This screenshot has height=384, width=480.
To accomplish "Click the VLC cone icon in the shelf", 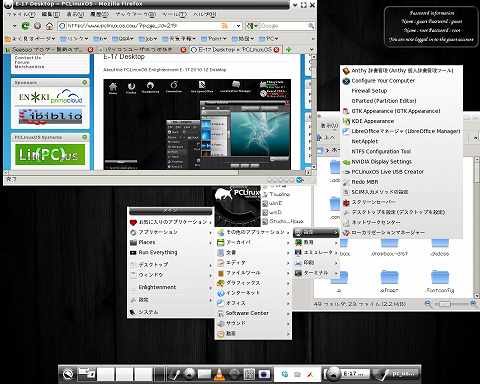I will tap(219, 374).
